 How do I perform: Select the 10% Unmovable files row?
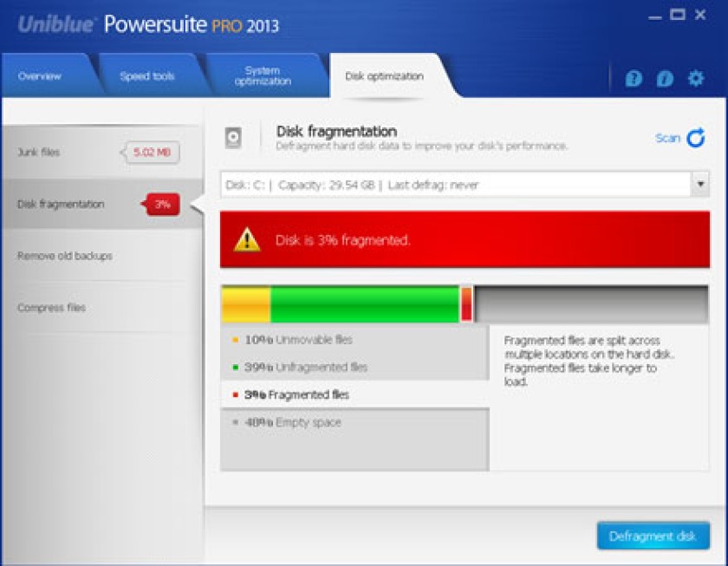coord(355,340)
